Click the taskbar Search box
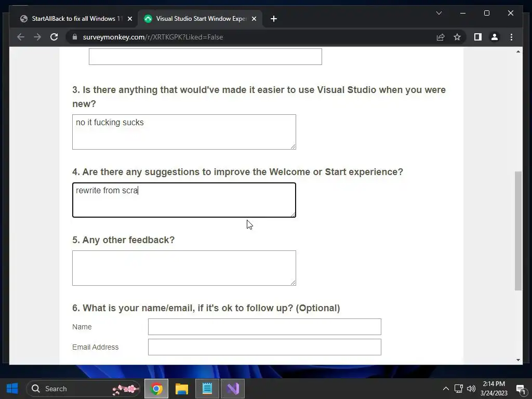Viewport: 532px width, 399px height. (x=83, y=389)
